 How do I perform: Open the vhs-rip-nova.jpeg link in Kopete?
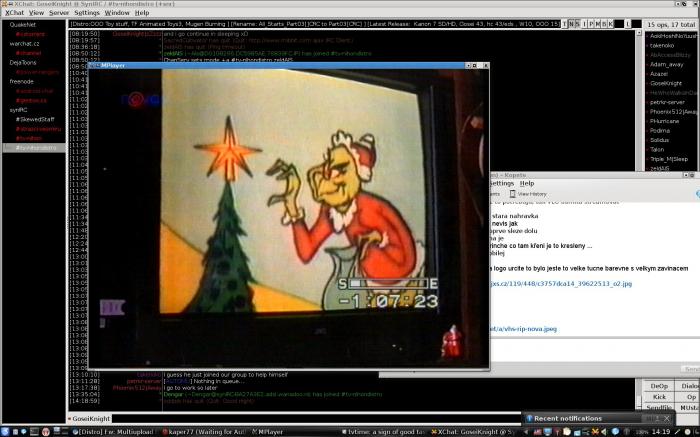[523, 329]
